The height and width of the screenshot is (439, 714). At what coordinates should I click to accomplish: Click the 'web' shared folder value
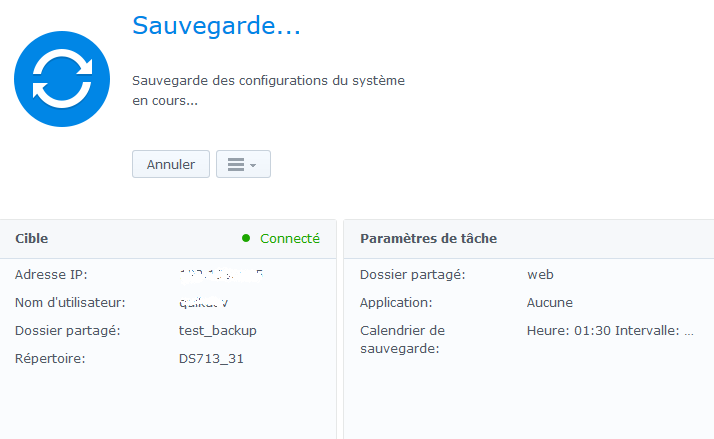[x=540, y=275]
